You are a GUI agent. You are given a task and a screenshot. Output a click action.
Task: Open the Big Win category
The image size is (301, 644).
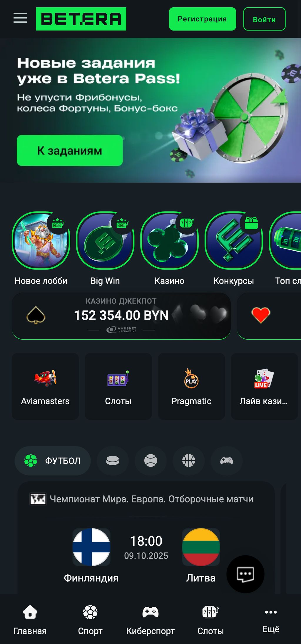click(105, 240)
